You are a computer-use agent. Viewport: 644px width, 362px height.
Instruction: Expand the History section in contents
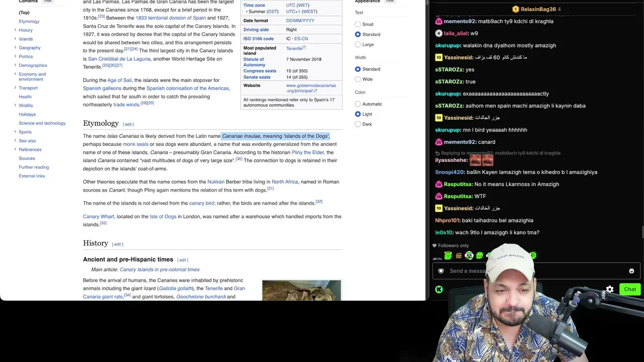[15, 30]
